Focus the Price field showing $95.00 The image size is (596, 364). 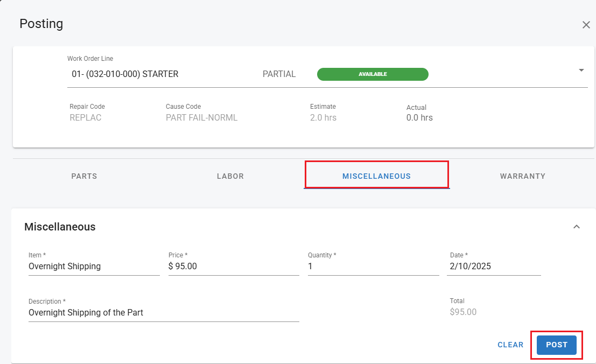pyautogui.click(x=233, y=266)
